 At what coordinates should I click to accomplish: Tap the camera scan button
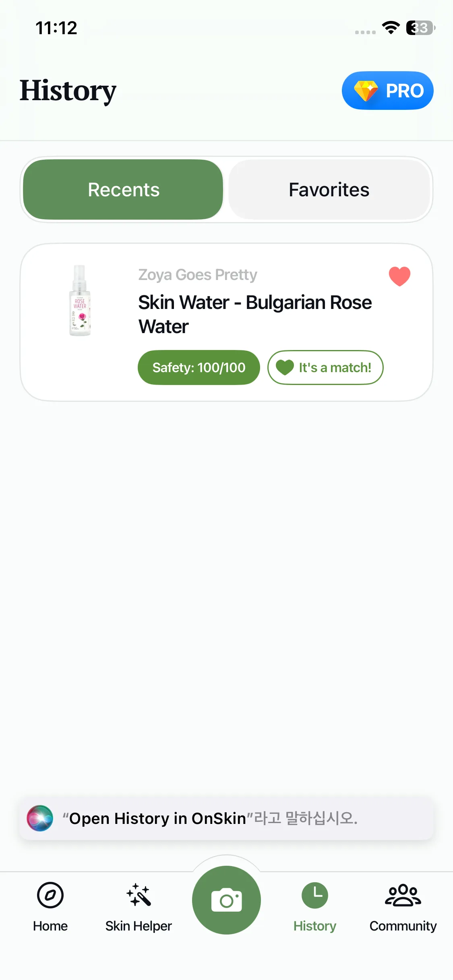pos(227,900)
